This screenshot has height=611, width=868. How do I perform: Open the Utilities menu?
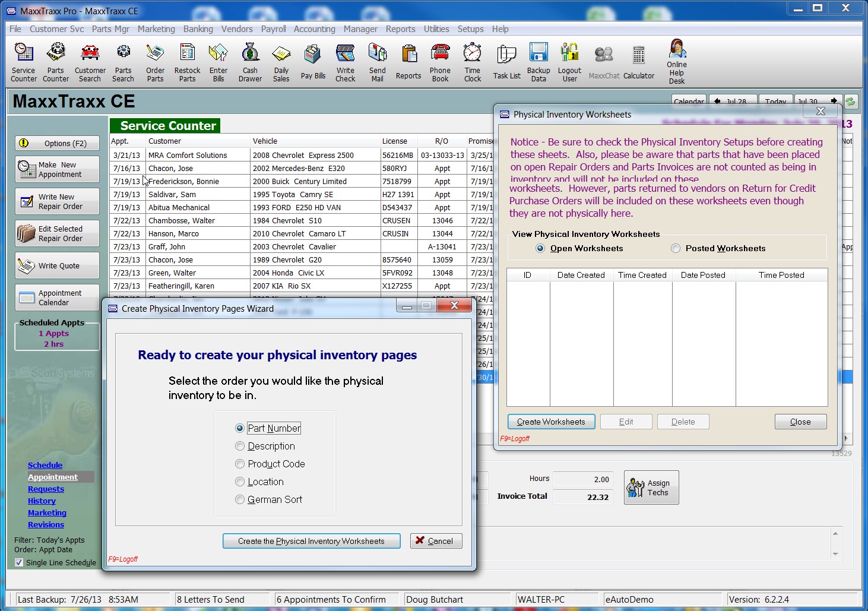(x=436, y=29)
